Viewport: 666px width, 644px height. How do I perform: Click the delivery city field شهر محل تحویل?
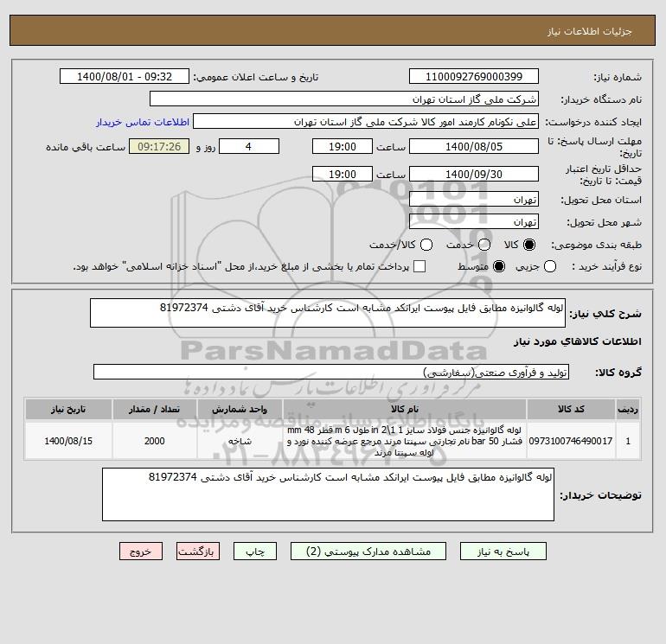pyautogui.click(x=474, y=221)
